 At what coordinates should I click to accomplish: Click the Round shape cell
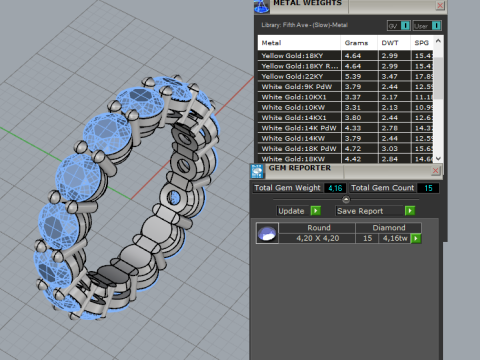click(317, 228)
